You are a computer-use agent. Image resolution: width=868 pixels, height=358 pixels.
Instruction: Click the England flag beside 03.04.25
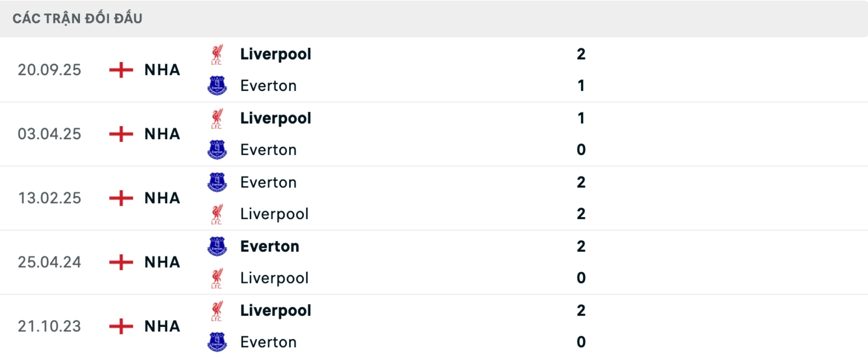(121, 134)
